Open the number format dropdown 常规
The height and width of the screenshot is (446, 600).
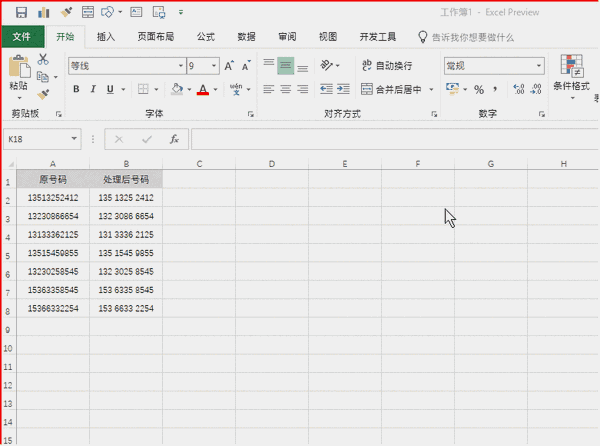(539, 66)
